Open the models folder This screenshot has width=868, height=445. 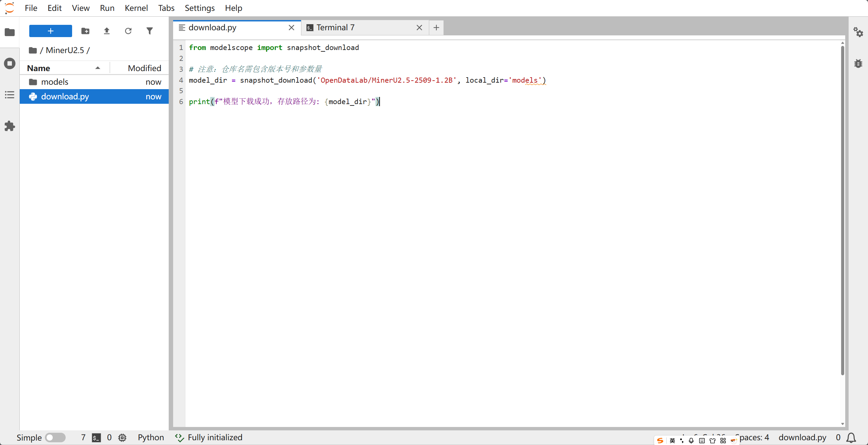click(55, 82)
